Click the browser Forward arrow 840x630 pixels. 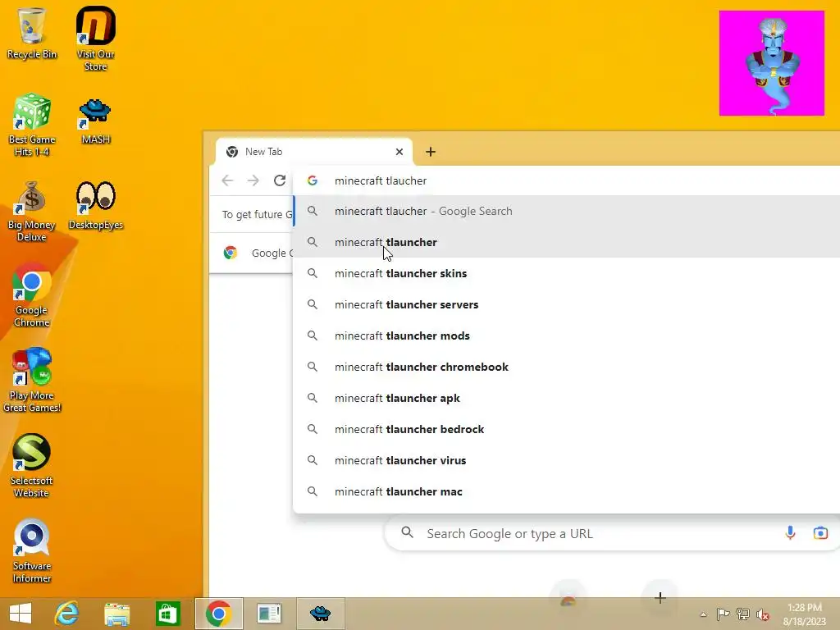point(253,180)
